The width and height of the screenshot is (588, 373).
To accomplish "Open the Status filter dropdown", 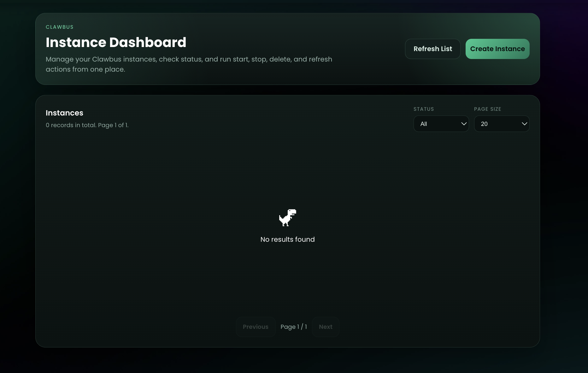I will (x=441, y=124).
